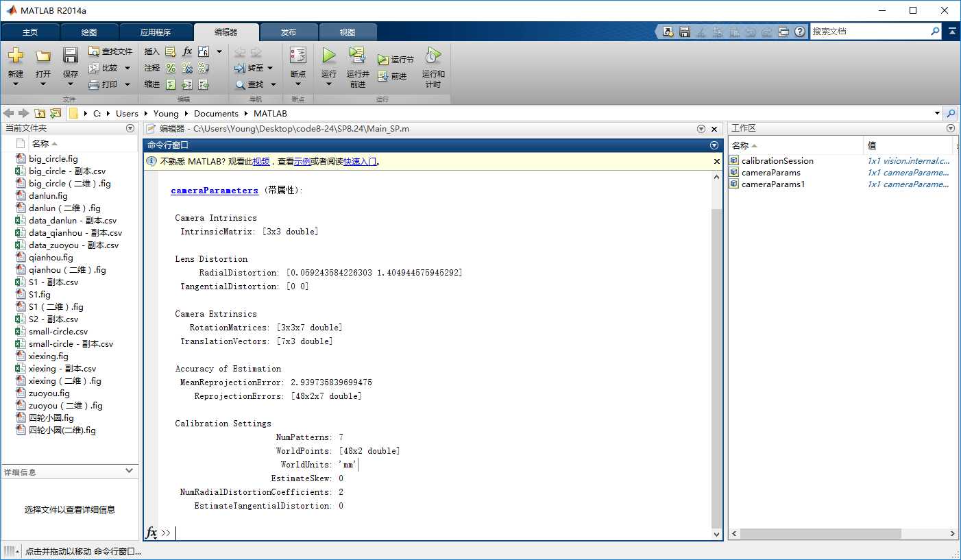Viewport: 961px width, 560px height.
Task: Click the wrap comments icon
Action: [204, 68]
